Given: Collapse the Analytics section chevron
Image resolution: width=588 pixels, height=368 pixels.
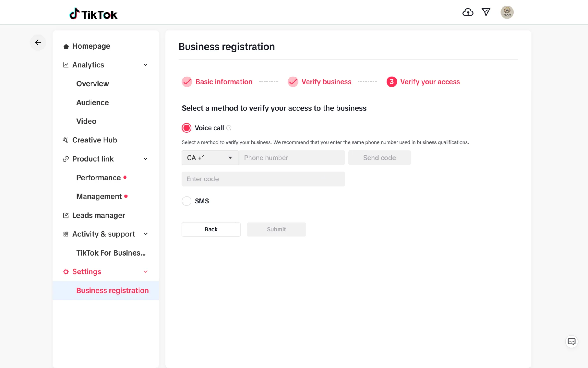Looking at the screenshot, I should pyautogui.click(x=146, y=65).
